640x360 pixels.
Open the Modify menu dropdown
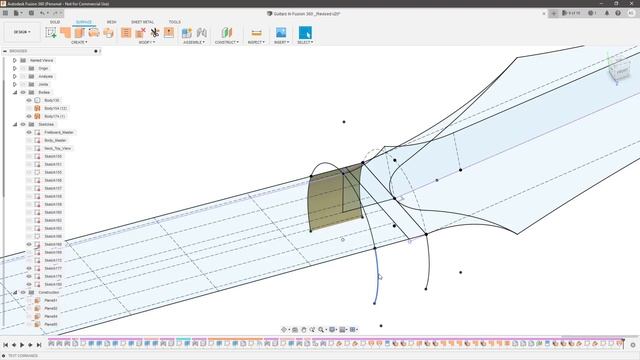(x=147, y=42)
